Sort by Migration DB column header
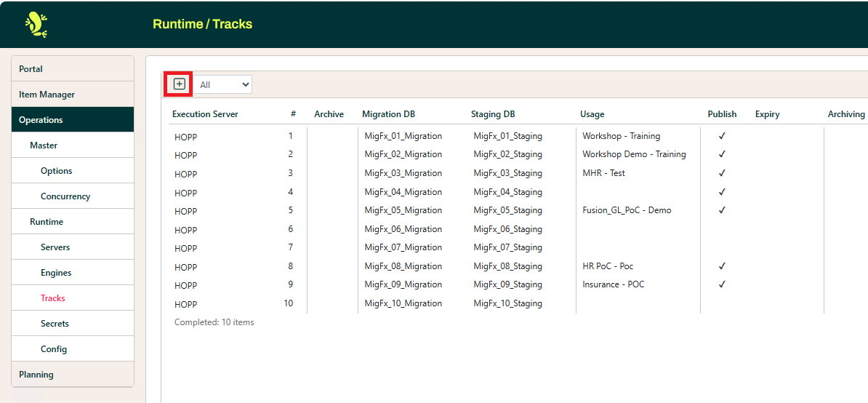Image resolution: width=868 pixels, height=403 pixels. pyautogui.click(x=389, y=114)
